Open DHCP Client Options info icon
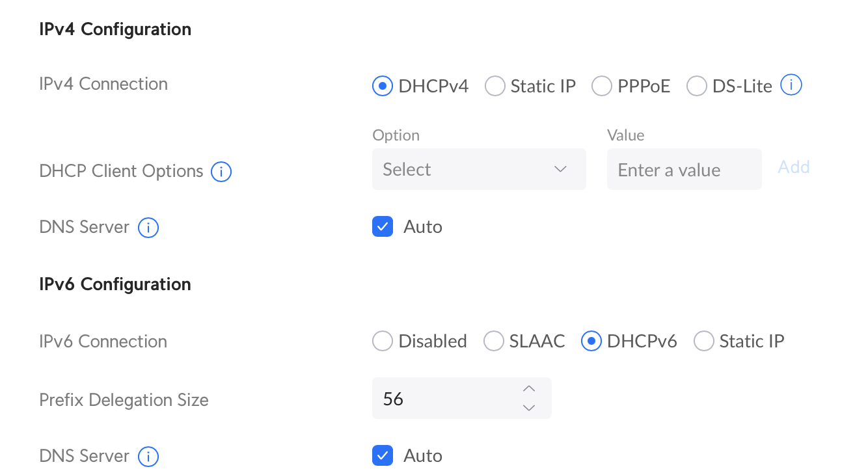Image resolution: width=868 pixels, height=471 pixels. point(222,172)
